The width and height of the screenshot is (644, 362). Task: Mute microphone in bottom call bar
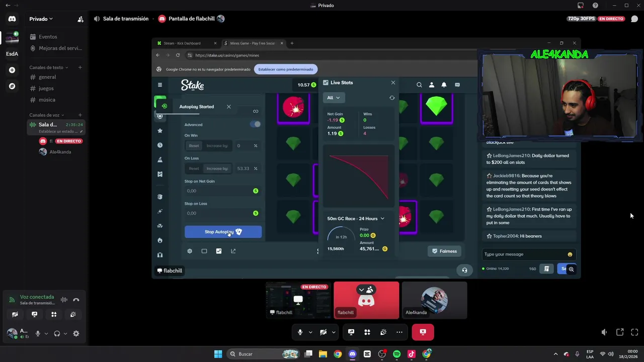(300, 332)
